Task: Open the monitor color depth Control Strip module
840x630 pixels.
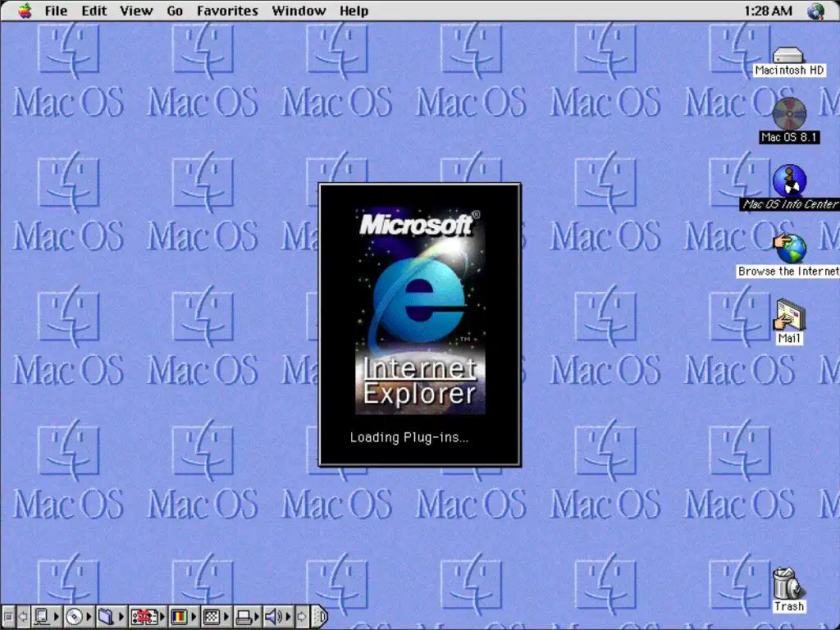Action: tap(183, 617)
